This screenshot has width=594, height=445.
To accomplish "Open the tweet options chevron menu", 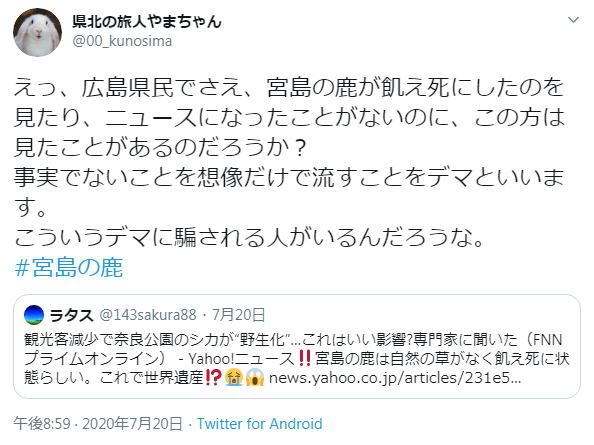I will (574, 20).
